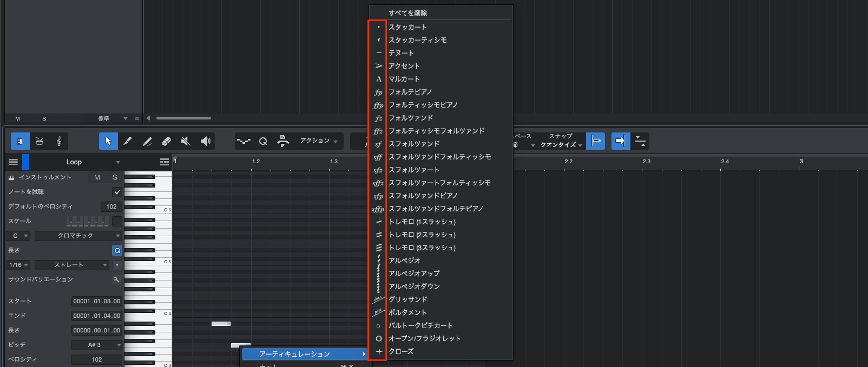Click the velocity value field 102
Viewport: 868px width, 367px height.
tap(96, 359)
